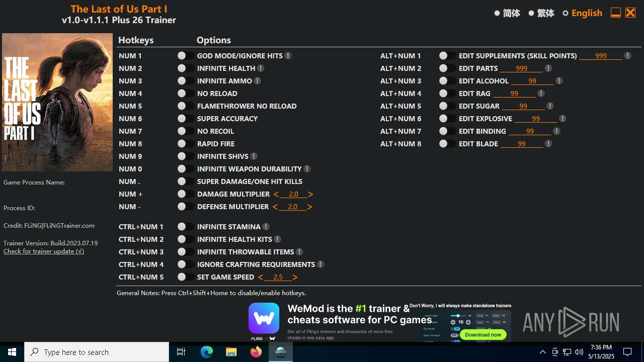Select Simplified Chinese language option

(x=507, y=13)
